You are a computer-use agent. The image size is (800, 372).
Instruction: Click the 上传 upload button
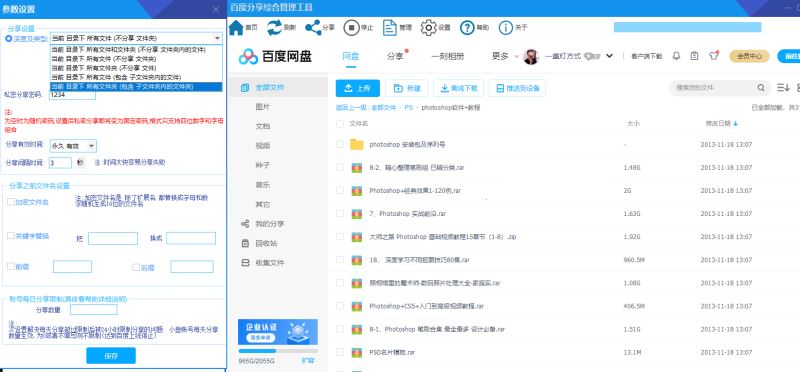[x=358, y=88]
